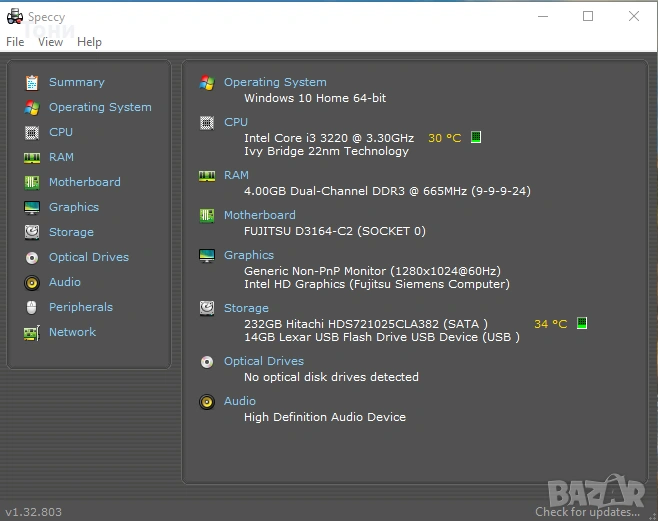The height and width of the screenshot is (521, 658).
Task: Click the Motherboard icon in sidebar
Action: pos(32,182)
